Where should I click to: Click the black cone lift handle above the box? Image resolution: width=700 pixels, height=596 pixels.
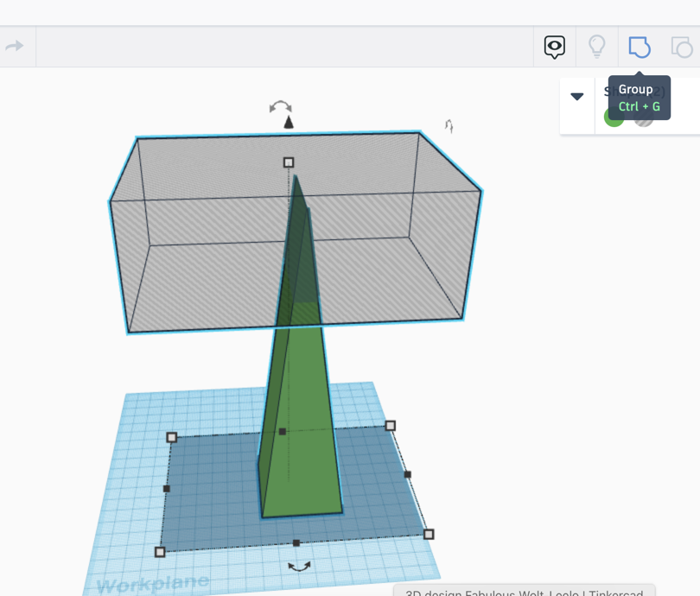289,123
